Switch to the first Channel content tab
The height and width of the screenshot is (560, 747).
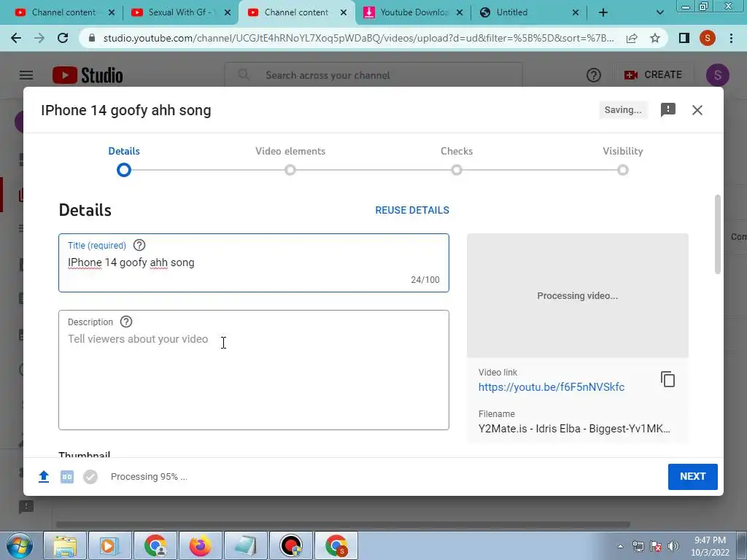pos(63,13)
